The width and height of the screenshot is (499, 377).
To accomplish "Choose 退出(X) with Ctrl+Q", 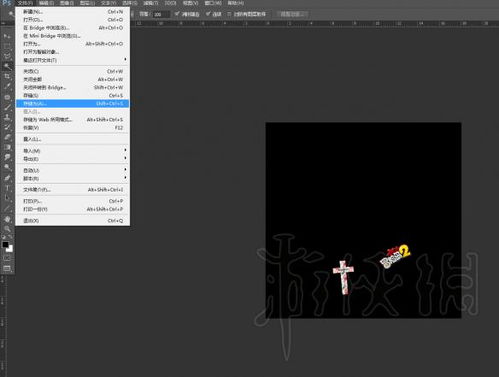I will pos(73,221).
